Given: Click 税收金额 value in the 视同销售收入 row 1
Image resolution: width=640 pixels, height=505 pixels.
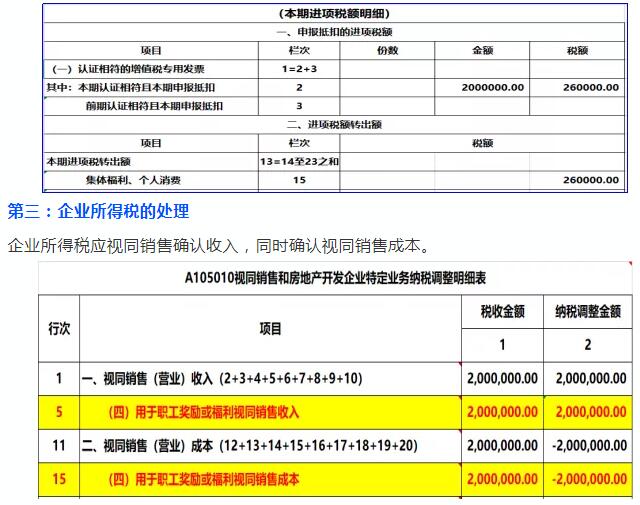Looking at the screenshot, I should tap(502, 378).
